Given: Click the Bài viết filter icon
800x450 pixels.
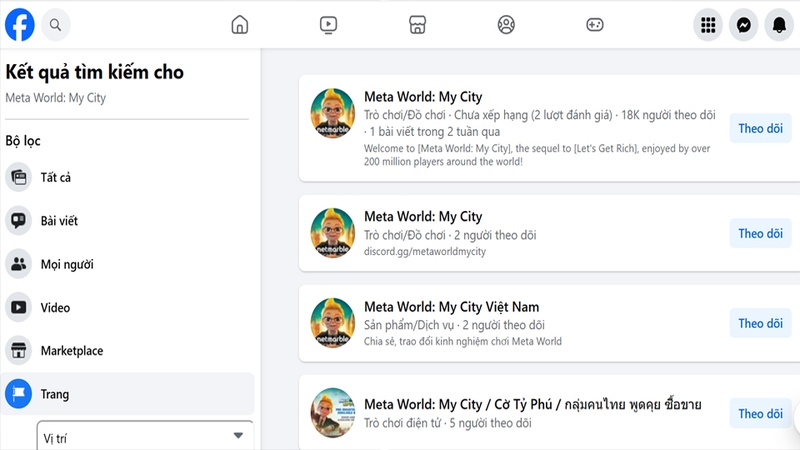Looking at the screenshot, I should 18,220.
